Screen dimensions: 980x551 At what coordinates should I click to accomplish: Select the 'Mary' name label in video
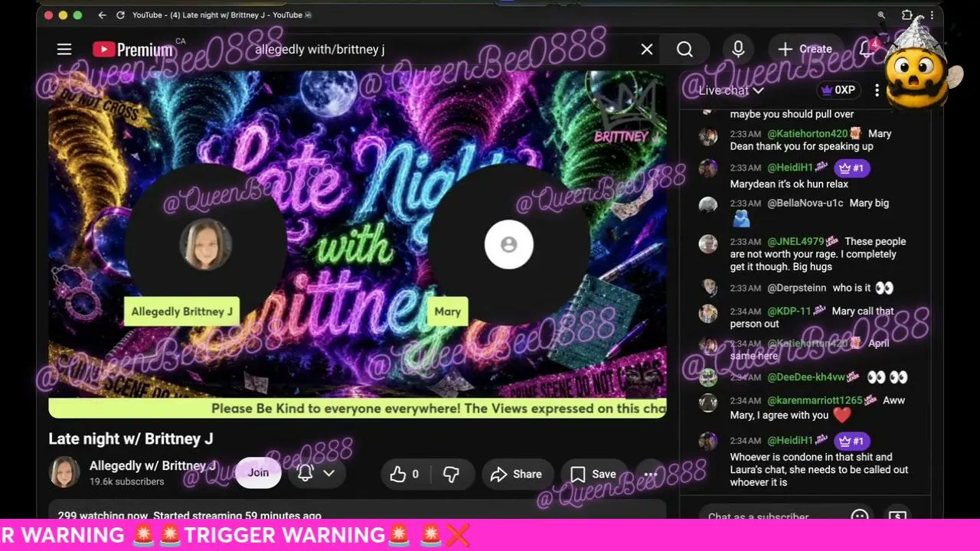448,311
